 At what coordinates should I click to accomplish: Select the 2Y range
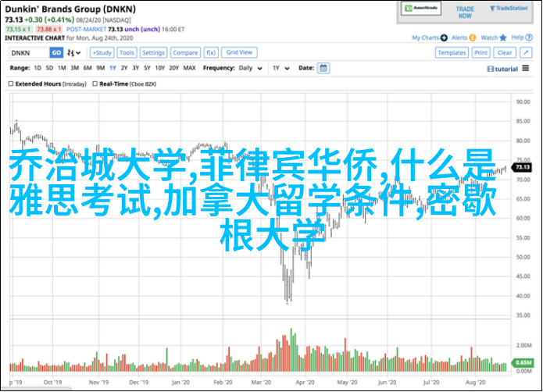pyautogui.click(x=124, y=68)
